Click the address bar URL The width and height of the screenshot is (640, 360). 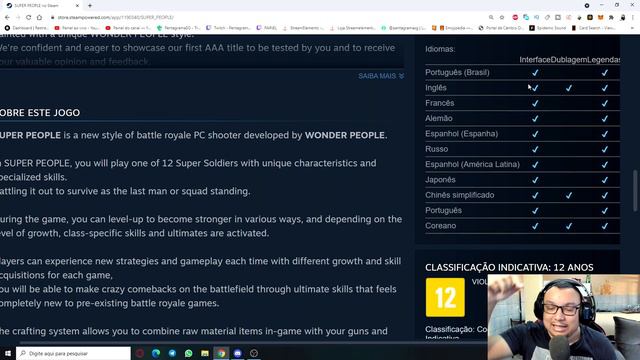(116, 18)
